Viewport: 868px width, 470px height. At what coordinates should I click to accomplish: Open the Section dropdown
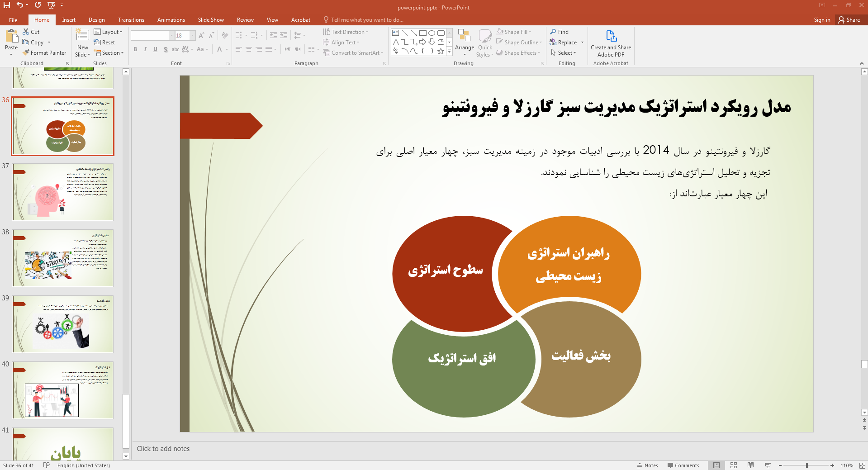pyautogui.click(x=109, y=53)
